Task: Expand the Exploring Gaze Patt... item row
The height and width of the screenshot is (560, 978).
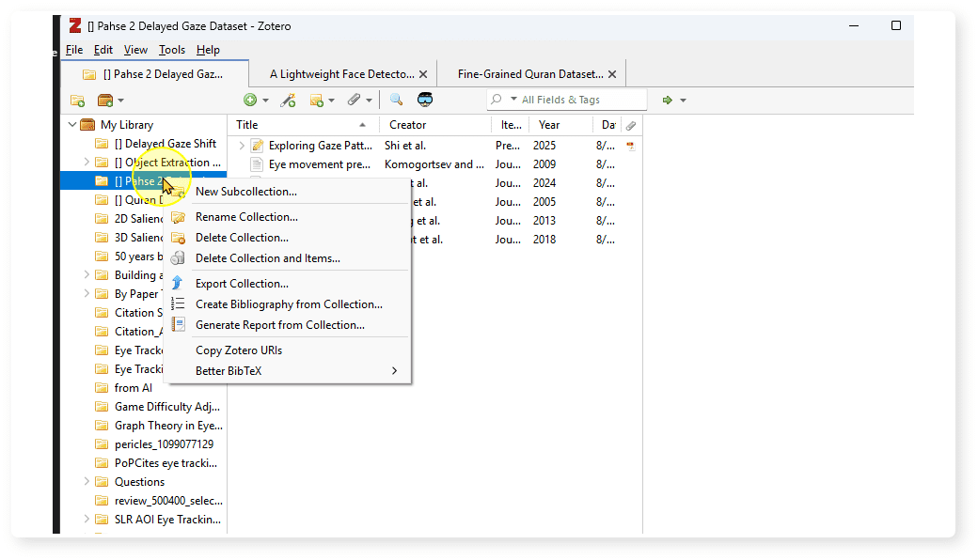Action: (x=242, y=146)
